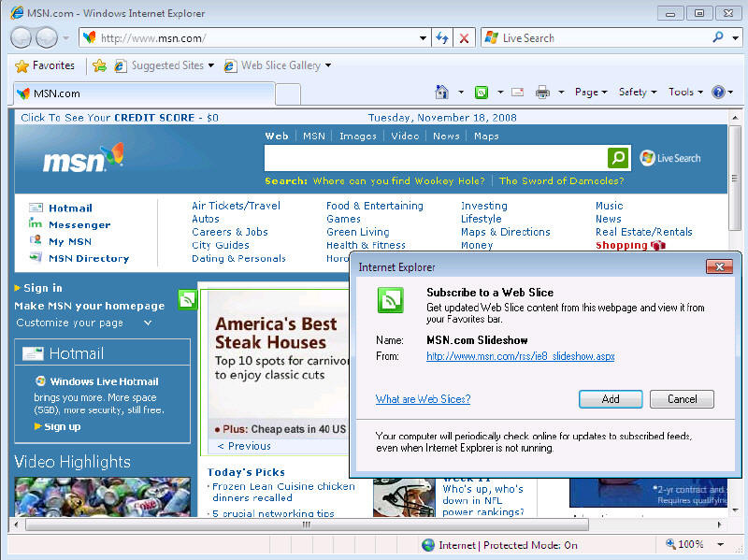Click the Cancel button in dialog

coord(682,399)
